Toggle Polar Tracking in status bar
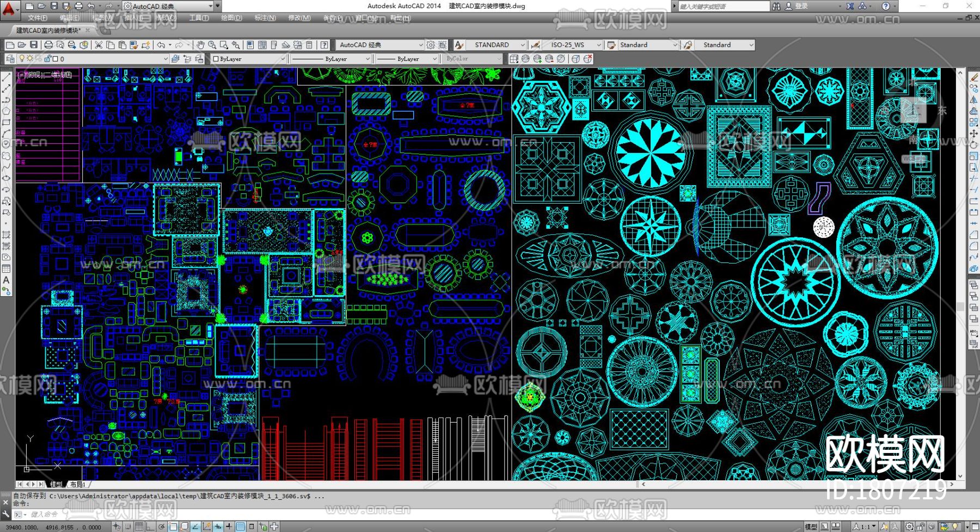The image size is (980, 532). pos(161,527)
